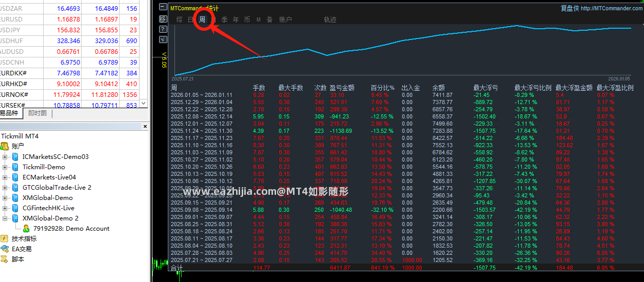Image resolution: width=644 pixels, height=282 pixels.
Task: Switch to the 日 daily statistics tab
Action: (191, 19)
